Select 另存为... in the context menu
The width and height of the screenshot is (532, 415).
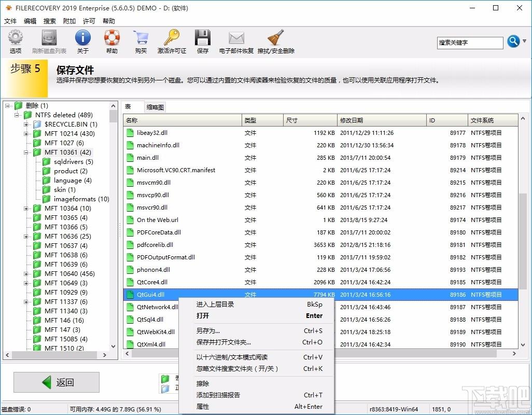point(208,331)
